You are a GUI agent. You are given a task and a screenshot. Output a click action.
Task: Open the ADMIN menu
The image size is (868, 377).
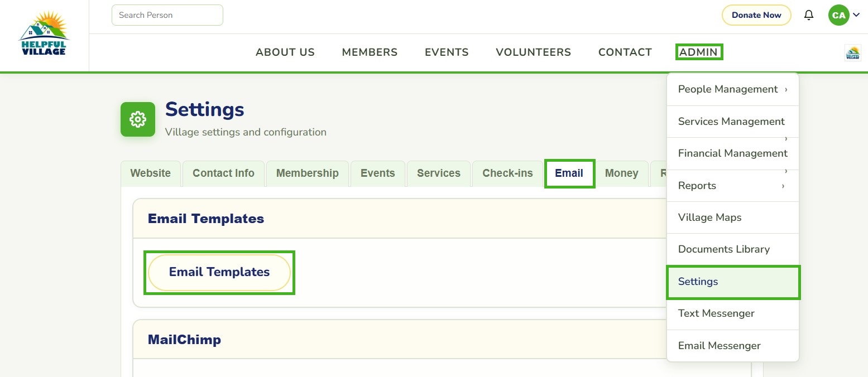[x=699, y=52]
